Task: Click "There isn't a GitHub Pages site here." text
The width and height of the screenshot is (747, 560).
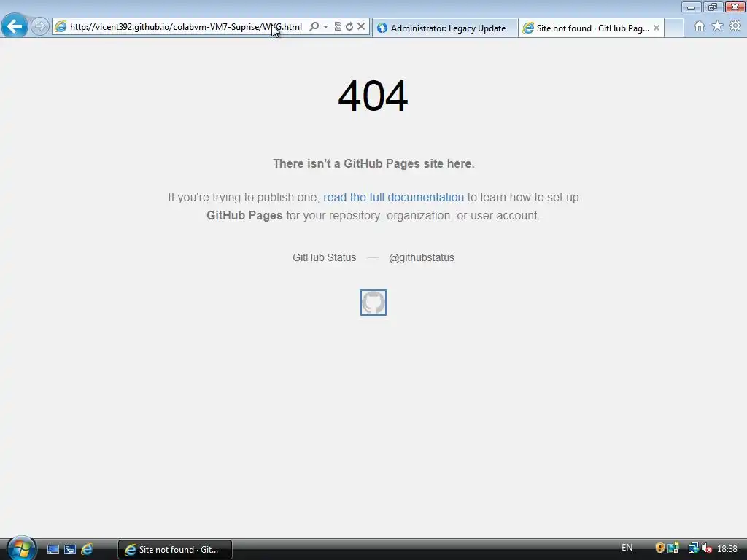Action: coord(373,164)
